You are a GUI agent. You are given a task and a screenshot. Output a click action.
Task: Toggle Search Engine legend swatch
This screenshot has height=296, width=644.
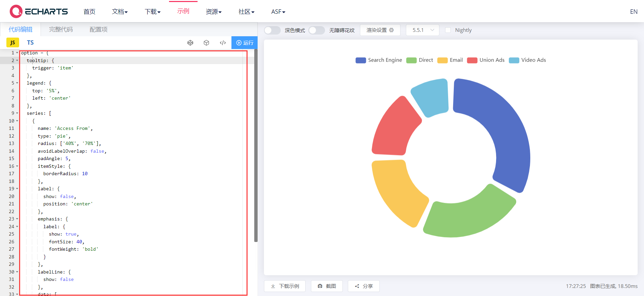pos(361,60)
